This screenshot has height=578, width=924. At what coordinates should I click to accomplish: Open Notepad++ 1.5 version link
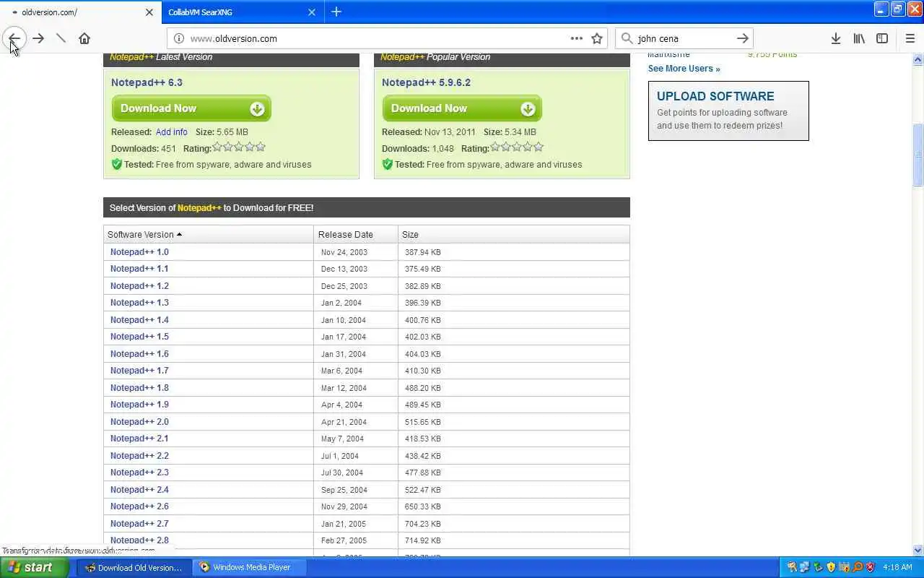coord(139,337)
